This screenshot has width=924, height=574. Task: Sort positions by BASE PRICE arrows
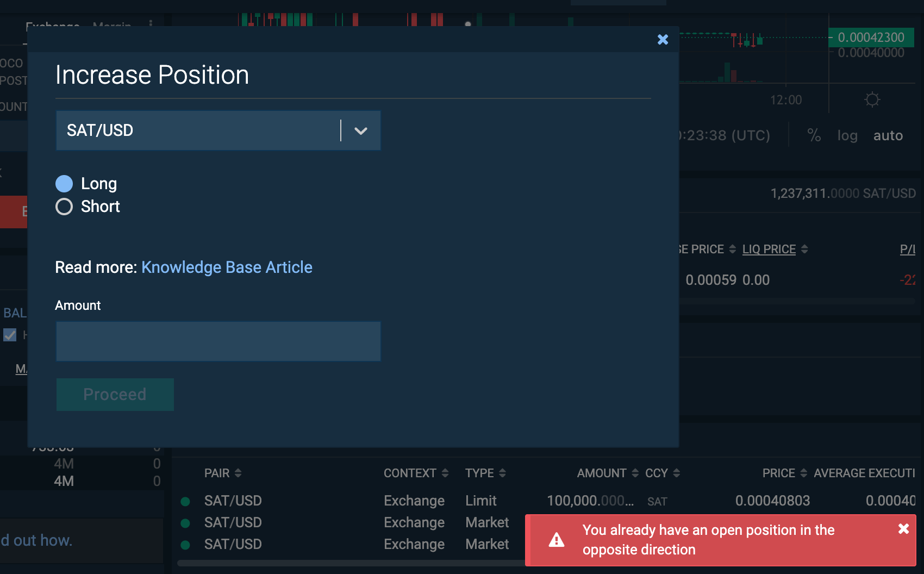point(733,249)
